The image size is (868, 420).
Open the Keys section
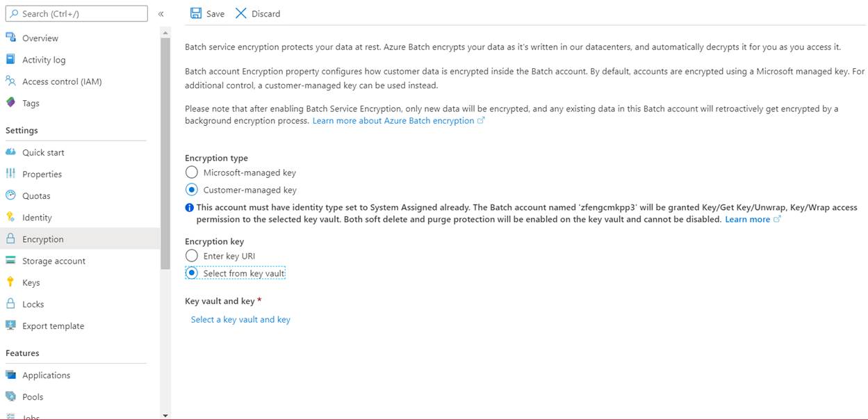click(10, 282)
